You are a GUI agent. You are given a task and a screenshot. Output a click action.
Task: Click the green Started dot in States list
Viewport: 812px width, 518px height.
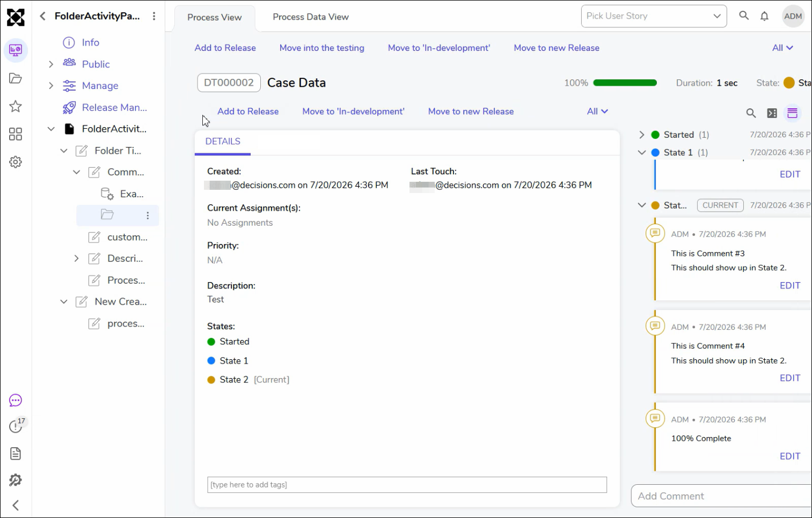(211, 342)
